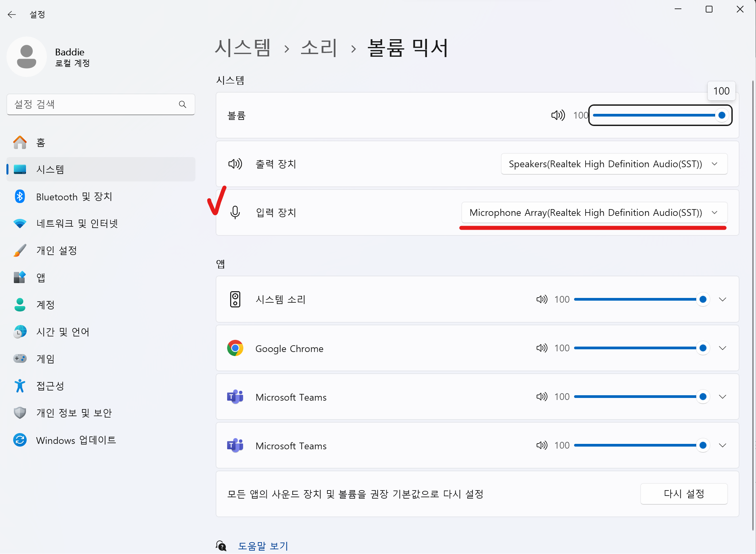Click the Google Chrome volume slider

coord(638,348)
